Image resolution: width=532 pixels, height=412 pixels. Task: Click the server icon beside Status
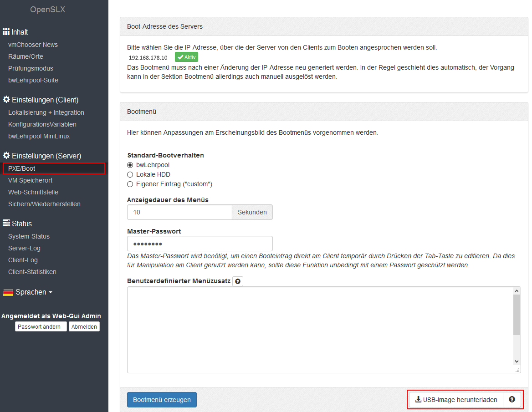(x=6, y=224)
